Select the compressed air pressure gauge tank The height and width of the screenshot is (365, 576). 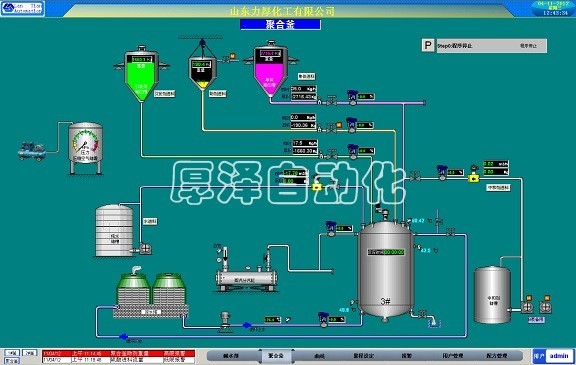point(85,148)
